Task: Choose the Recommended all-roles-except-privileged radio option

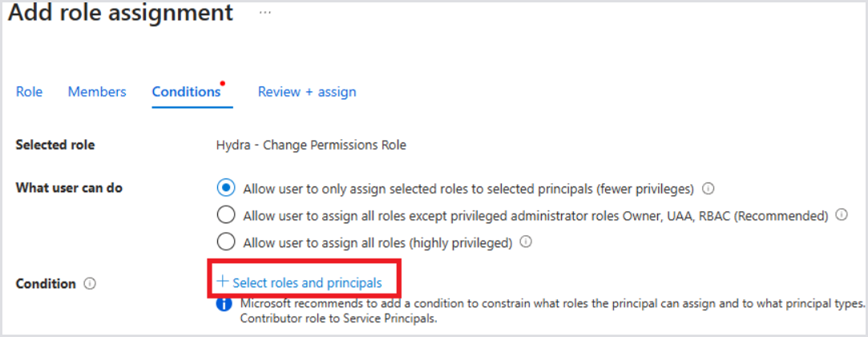Action: tap(227, 215)
